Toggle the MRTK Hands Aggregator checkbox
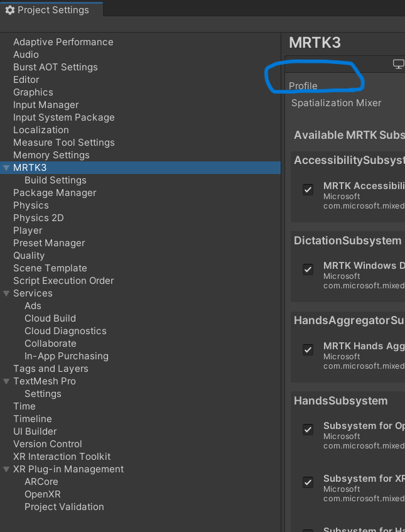405x532 pixels. coord(308,350)
